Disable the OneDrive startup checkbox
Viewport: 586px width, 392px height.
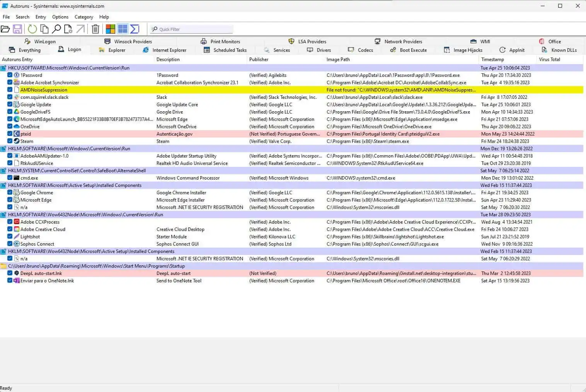[10, 126]
